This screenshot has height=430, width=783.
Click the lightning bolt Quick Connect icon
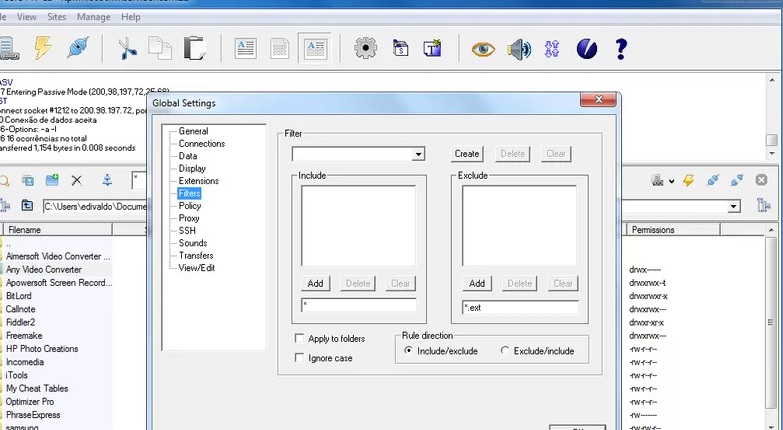pos(43,48)
